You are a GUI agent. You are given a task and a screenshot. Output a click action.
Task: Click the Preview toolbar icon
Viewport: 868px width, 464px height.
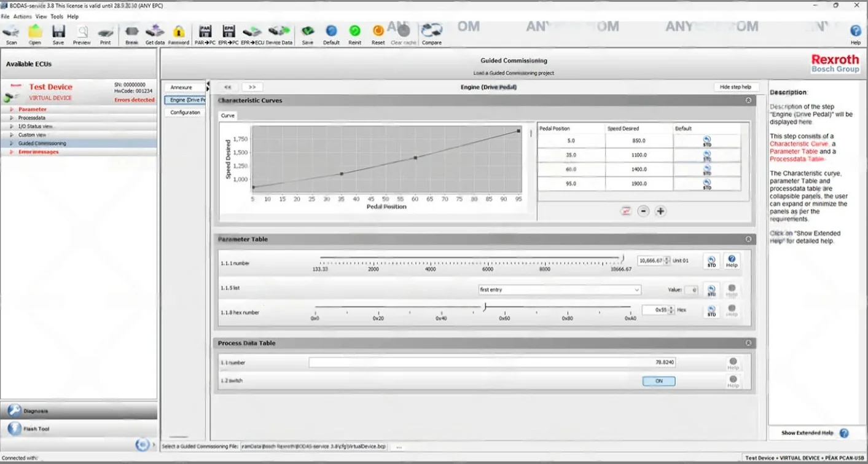coord(82,34)
